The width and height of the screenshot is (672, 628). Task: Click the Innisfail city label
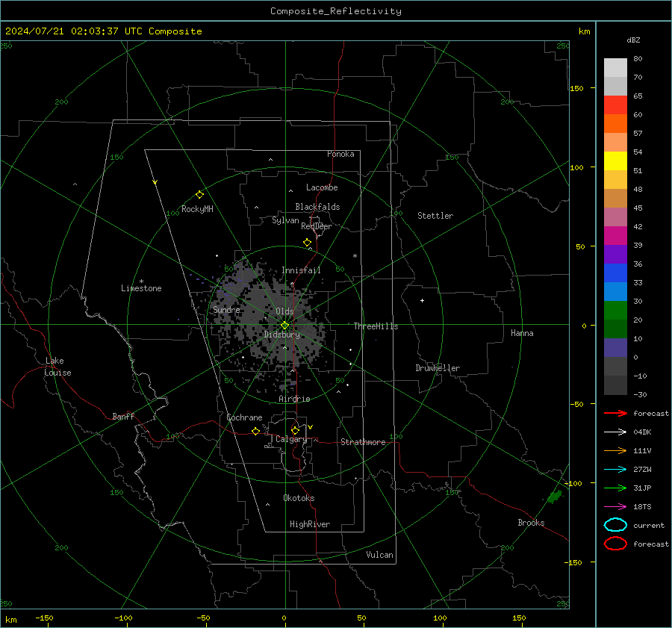301,270
